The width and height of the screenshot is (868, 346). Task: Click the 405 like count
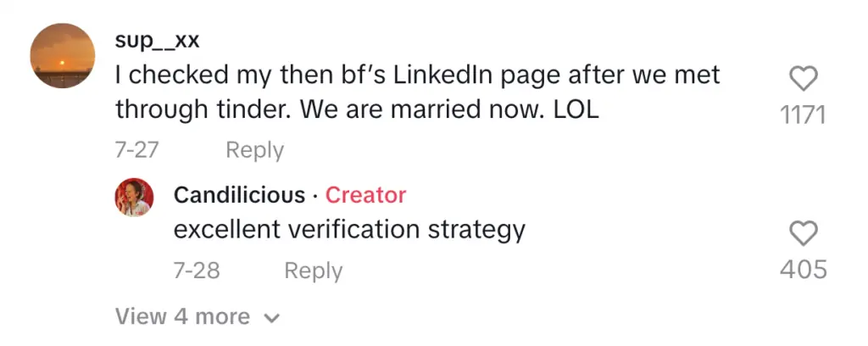click(x=803, y=270)
